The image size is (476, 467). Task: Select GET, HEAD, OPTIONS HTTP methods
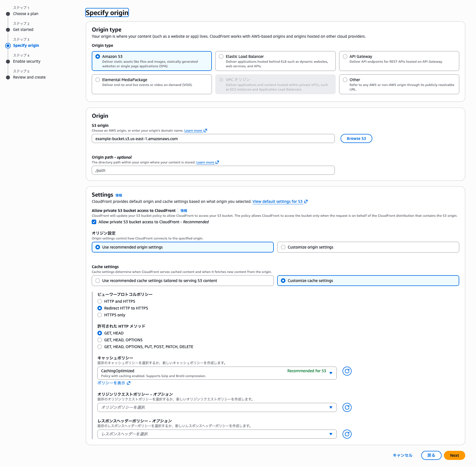point(100,340)
